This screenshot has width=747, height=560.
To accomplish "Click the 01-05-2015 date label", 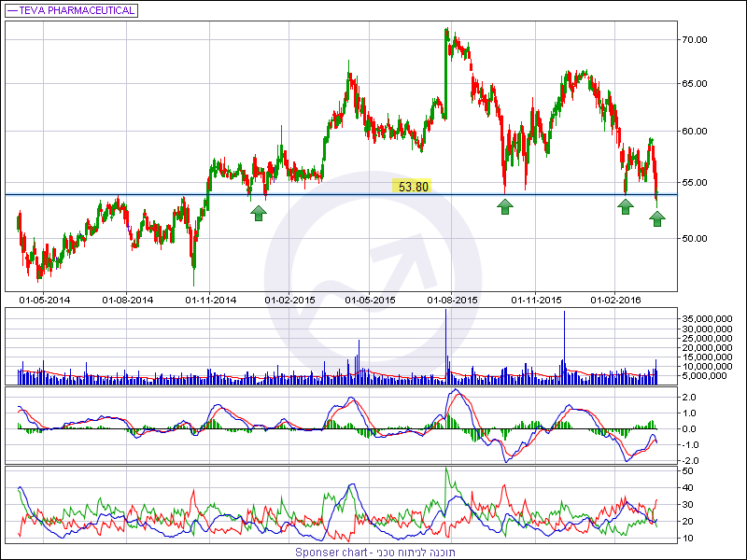I will pos(371,300).
